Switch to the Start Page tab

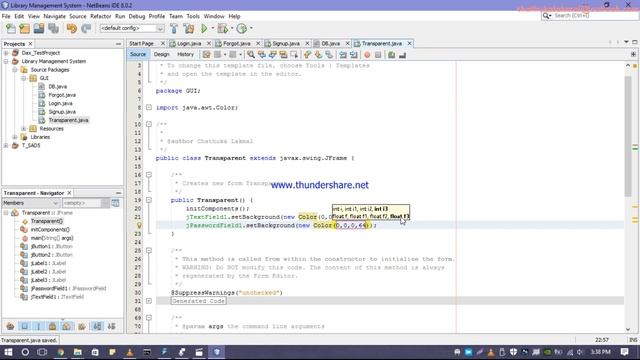click(x=141, y=43)
